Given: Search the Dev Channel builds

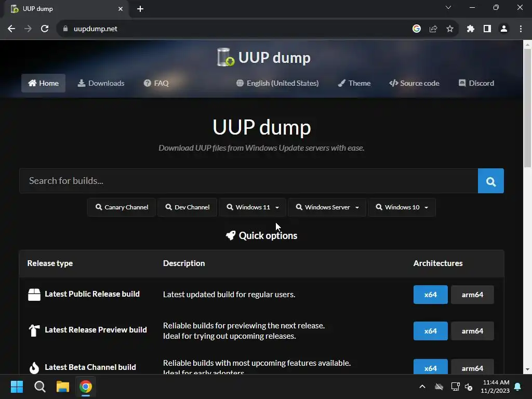Looking at the screenshot, I should click(x=187, y=207).
